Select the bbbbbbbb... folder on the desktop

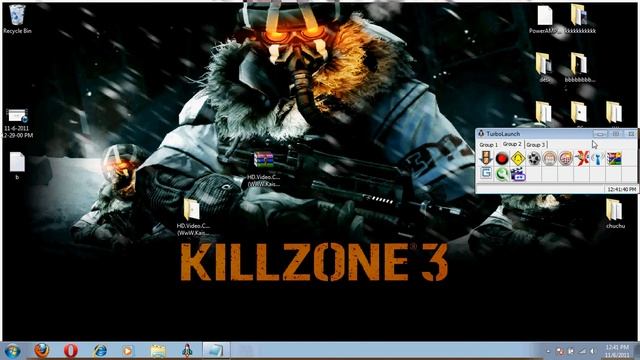[x=579, y=68]
